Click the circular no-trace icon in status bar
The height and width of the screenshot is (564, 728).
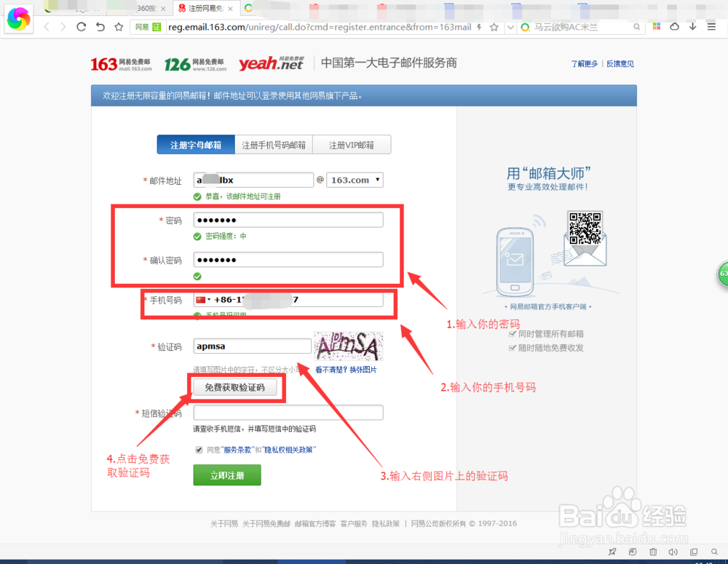point(633,552)
